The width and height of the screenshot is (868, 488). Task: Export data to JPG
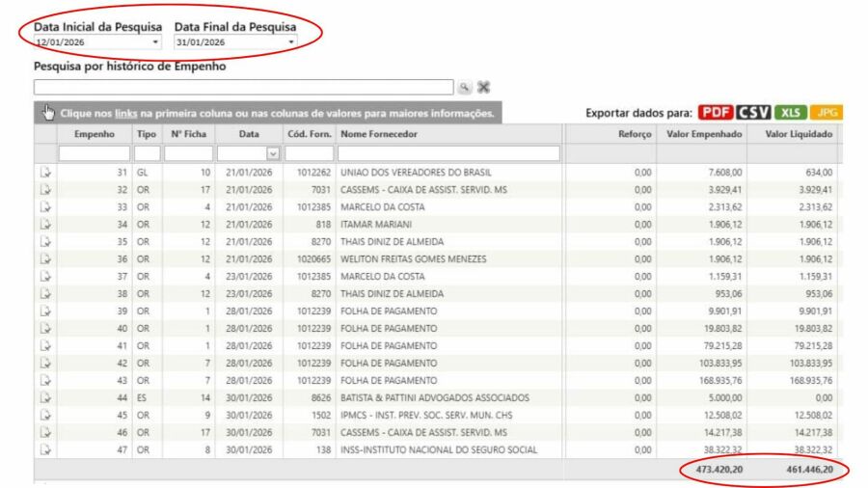(x=827, y=112)
